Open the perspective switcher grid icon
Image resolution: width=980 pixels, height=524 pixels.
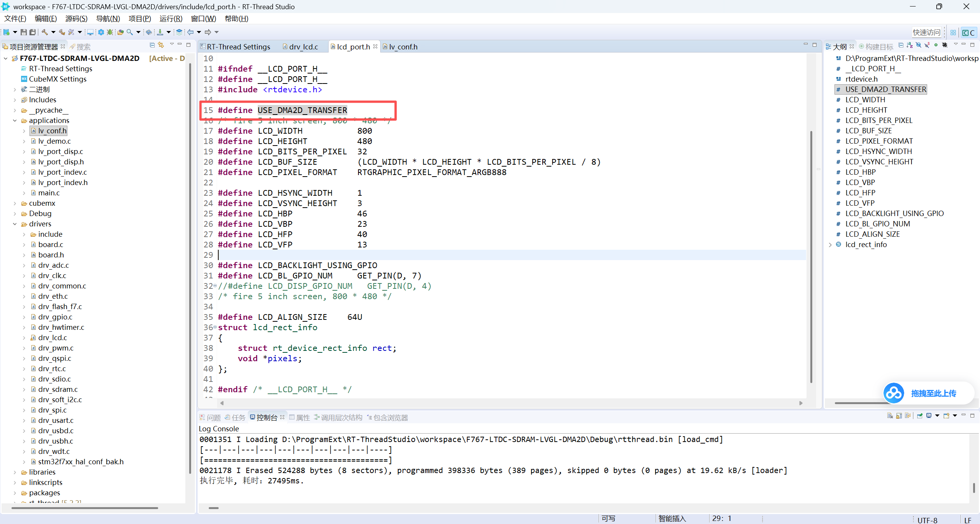(x=953, y=33)
